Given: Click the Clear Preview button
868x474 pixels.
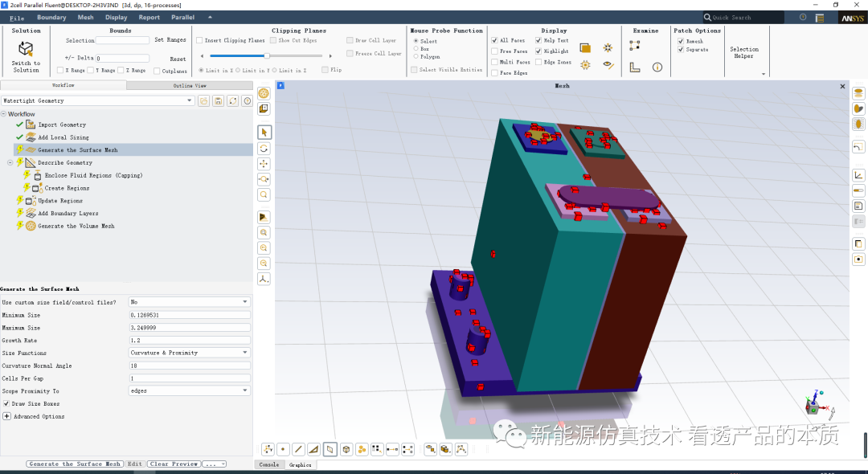Looking at the screenshot, I should (174, 464).
